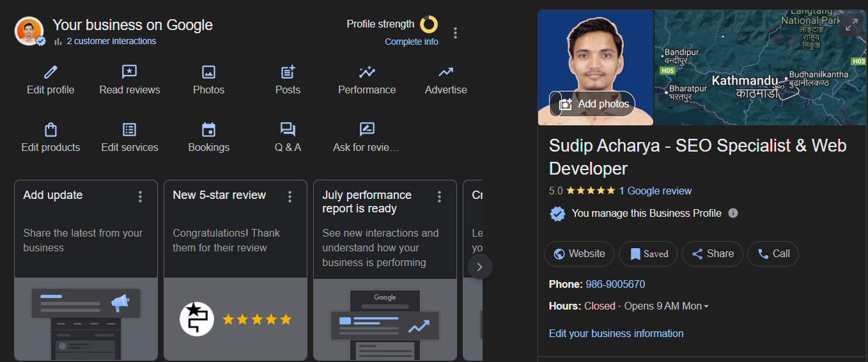Click the Profile strength ring indicator
868x362 pixels.
(429, 24)
